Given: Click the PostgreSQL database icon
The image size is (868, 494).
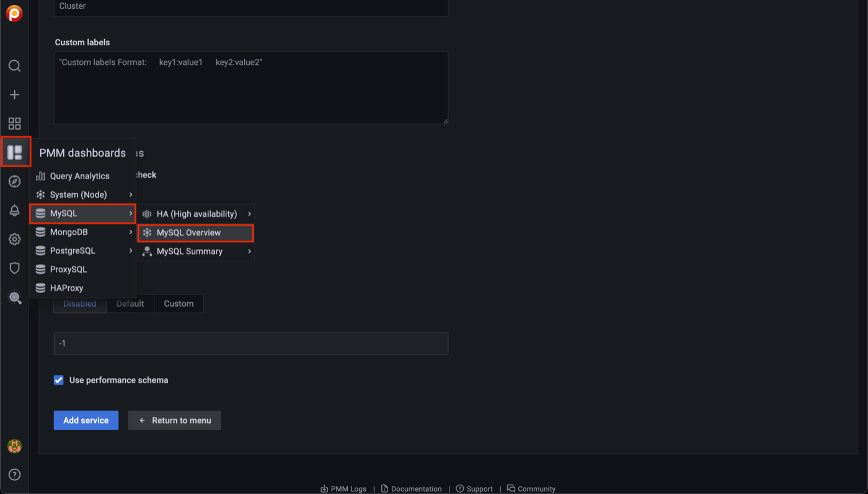Looking at the screenshot, I should [40, 250].
